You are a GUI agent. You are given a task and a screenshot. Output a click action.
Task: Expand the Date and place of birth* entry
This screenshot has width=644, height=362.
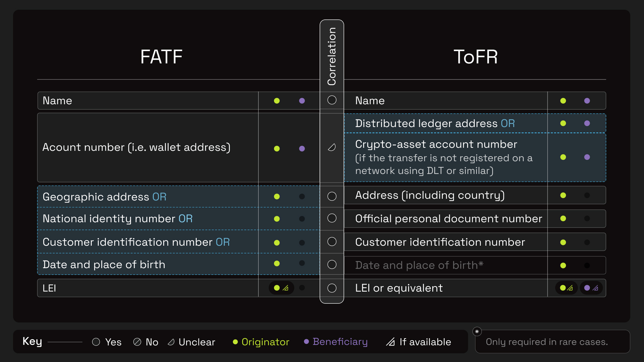point(418,265)
